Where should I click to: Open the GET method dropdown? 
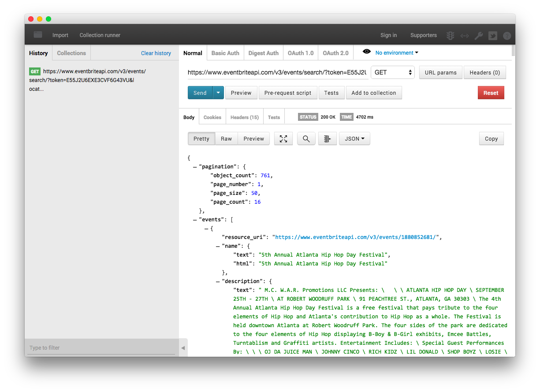click(392, 72)
